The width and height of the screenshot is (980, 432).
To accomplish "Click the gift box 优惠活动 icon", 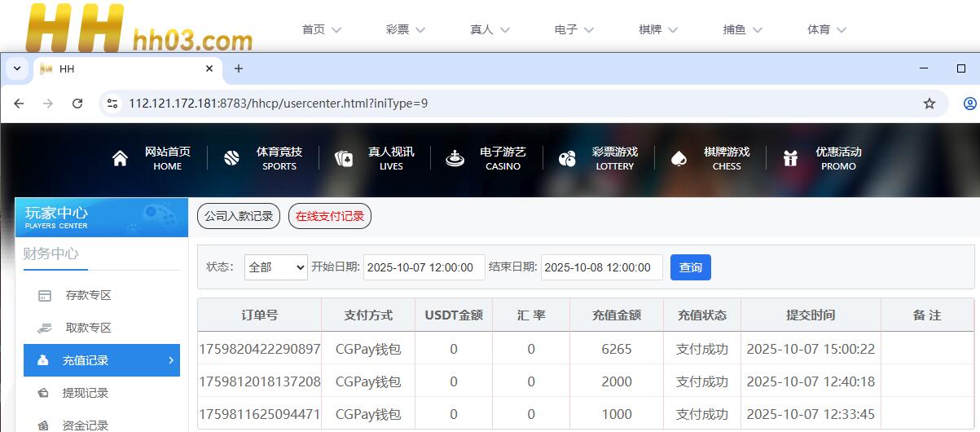I will (790, 158).
